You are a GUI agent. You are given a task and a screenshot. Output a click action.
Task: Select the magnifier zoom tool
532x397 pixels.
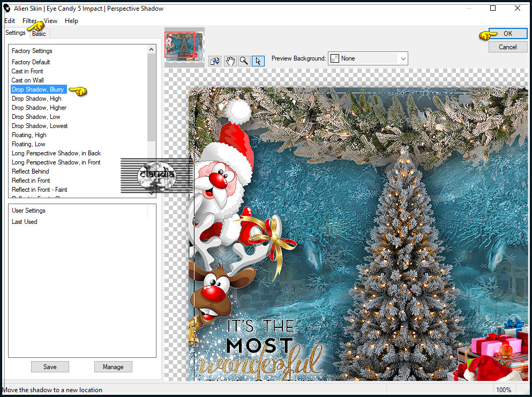pyautogui.click(x=244, y=61)
